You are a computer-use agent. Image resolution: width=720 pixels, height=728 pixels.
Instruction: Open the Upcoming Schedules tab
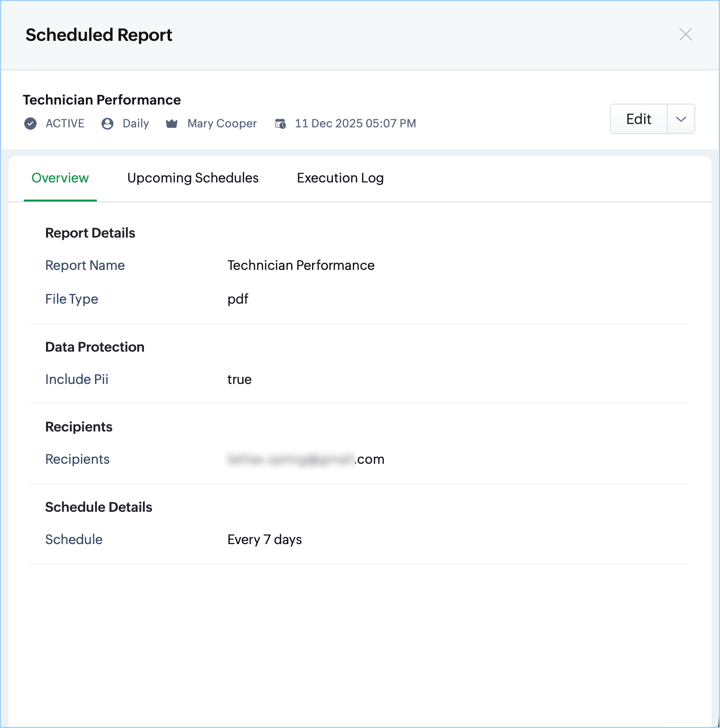point(193,178)
